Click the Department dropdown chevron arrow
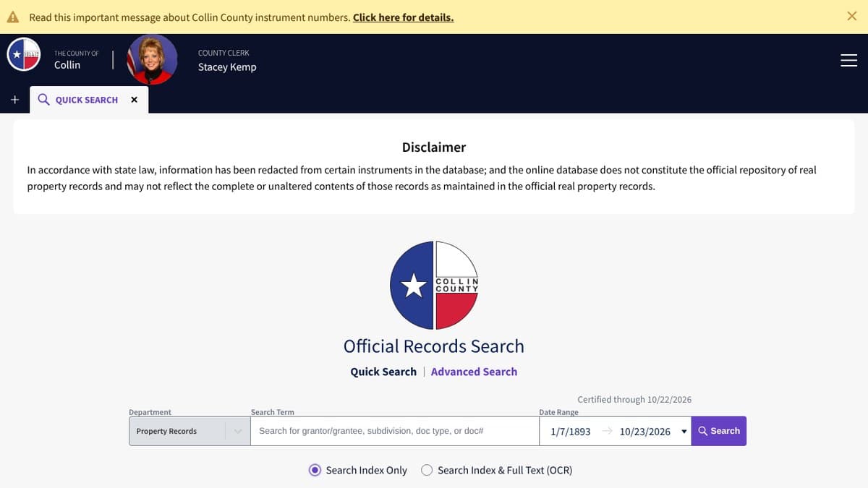The height and width of the screenshot is (488, 868). coord(237,432)
